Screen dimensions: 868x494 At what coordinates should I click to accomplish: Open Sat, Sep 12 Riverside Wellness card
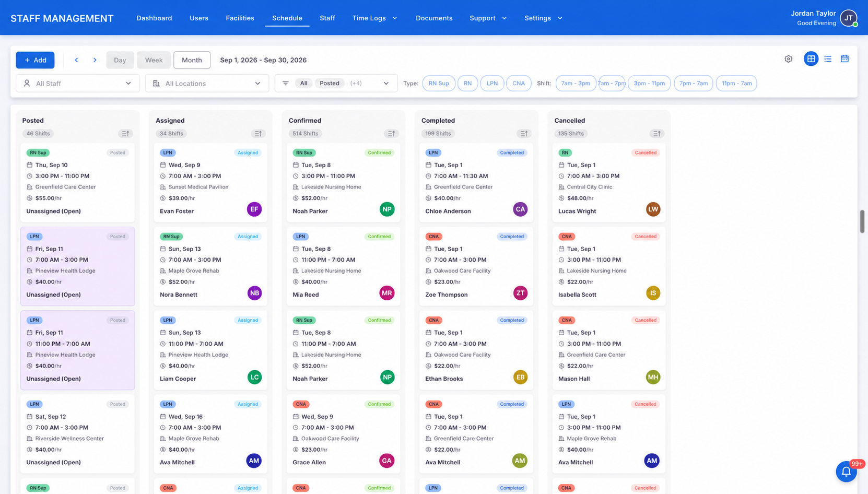click(x=77, y=434)
